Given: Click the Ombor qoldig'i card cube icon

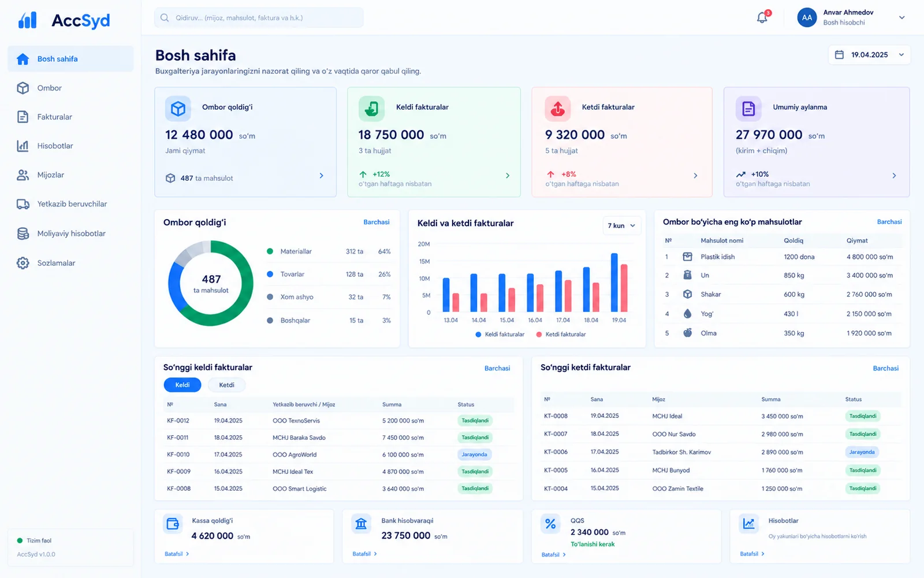Looking at the screenshot, I should click(x=178, y=109).
